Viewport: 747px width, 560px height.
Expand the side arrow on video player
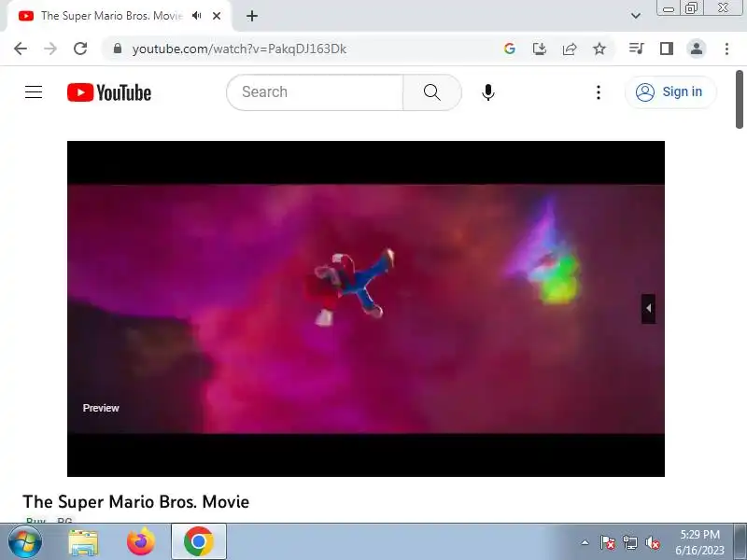tap(648, 309)
